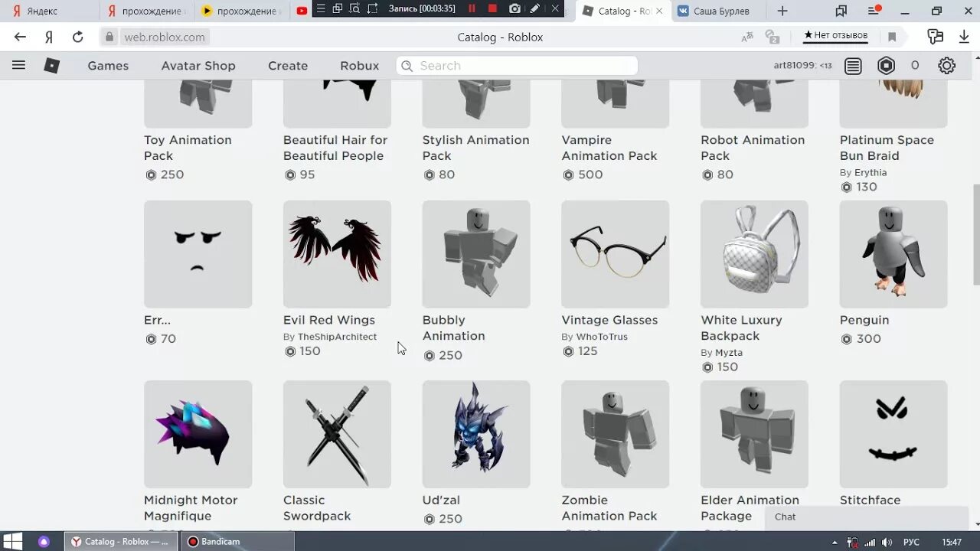Switch to the YouTube browser tab
Screen dimensions: 980x551
(x=301, y=11)
